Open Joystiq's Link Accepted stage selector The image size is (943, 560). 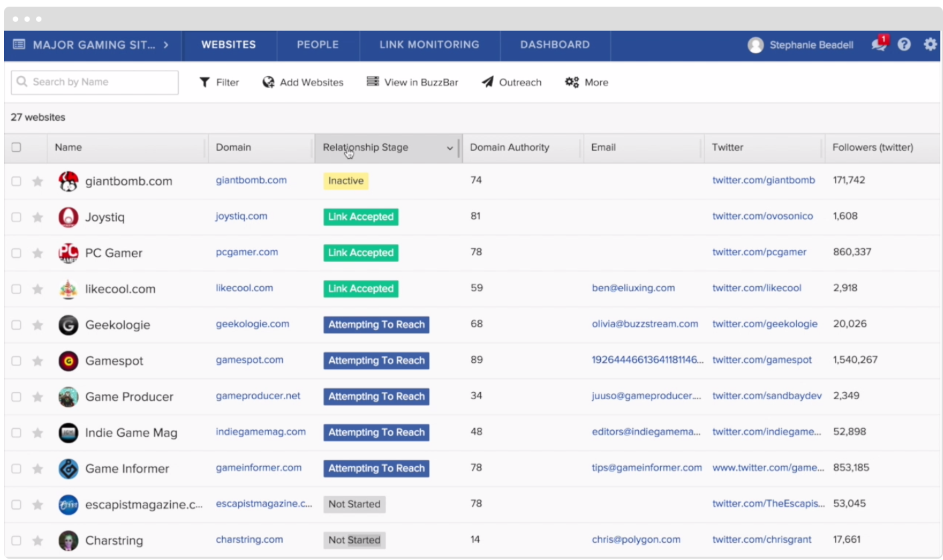(361, 217)
